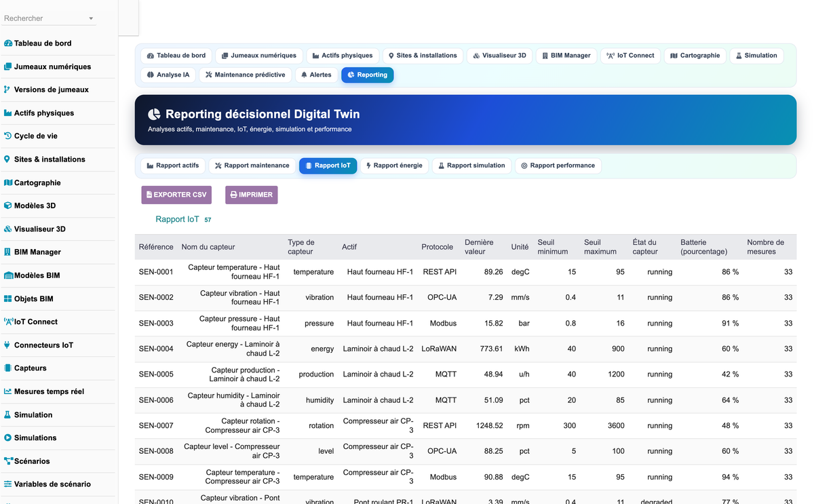Screen dimensions: 814x504
Task: Select the SEN-0004 reference cell
Action: 156,349
